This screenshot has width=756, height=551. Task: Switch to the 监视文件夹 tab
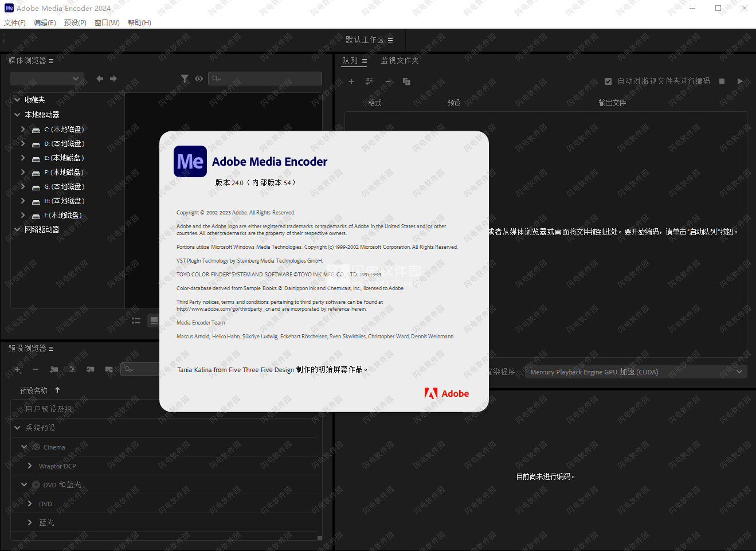coord(400,60)
